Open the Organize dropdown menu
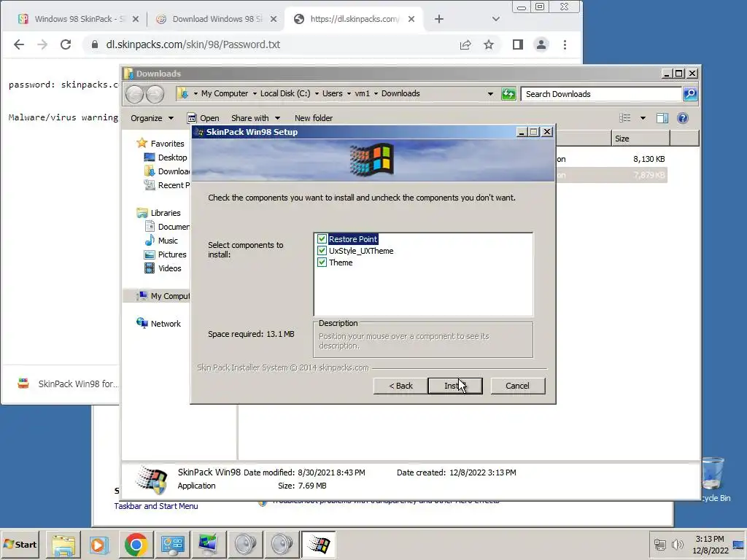 (152, 118)
